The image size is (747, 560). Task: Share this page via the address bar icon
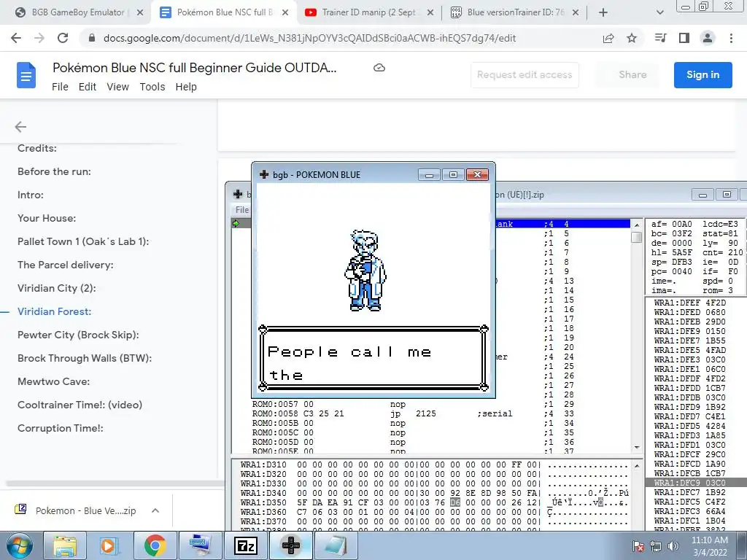point(608,38)
